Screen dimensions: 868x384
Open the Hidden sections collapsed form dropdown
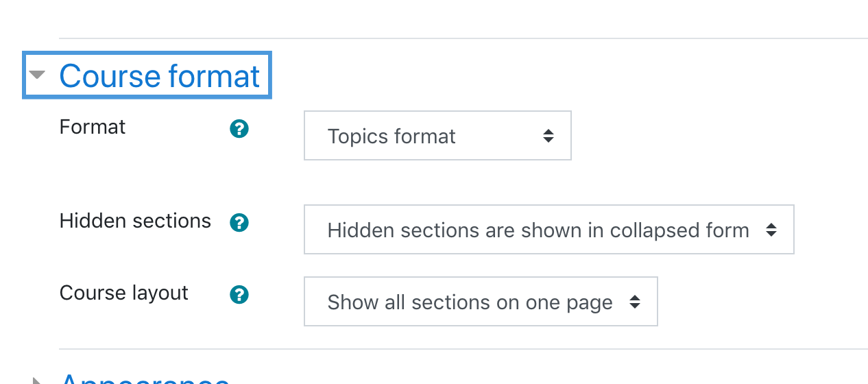549,230
